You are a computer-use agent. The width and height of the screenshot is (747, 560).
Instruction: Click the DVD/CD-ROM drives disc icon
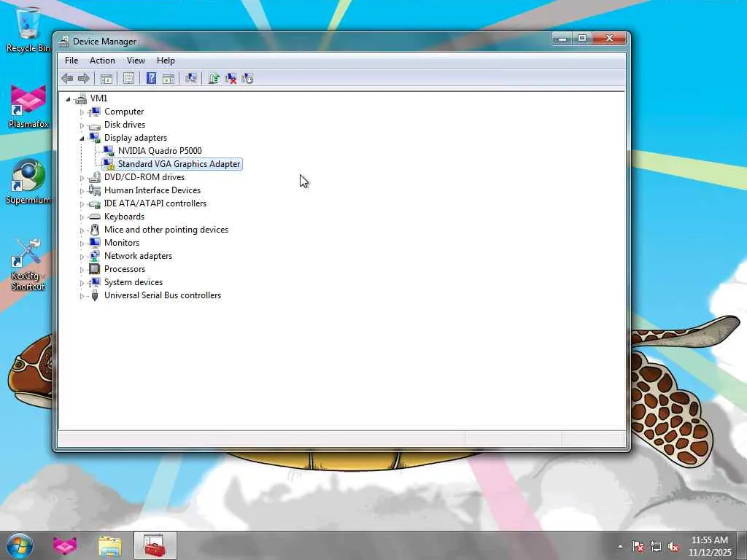click(95, 177)
